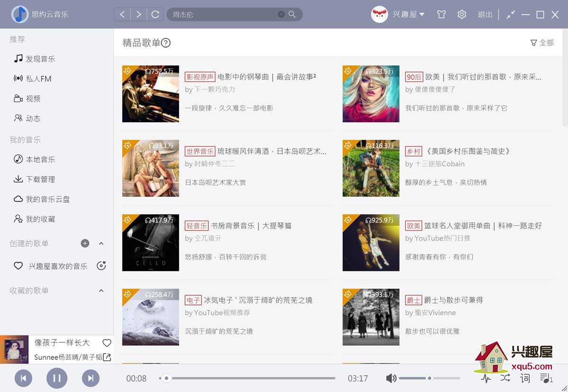
Task: Open the play queue list icon
Action: click(x=546, y=378)
